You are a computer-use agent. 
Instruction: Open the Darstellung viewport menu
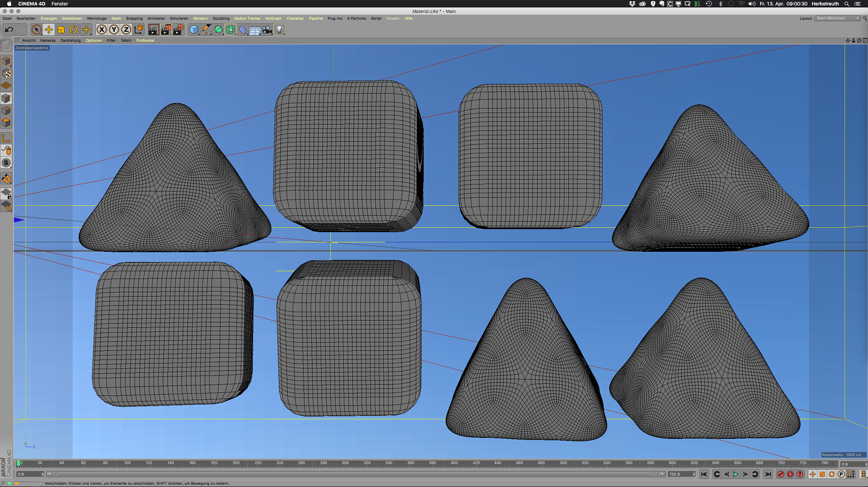(x=71, y=41)
